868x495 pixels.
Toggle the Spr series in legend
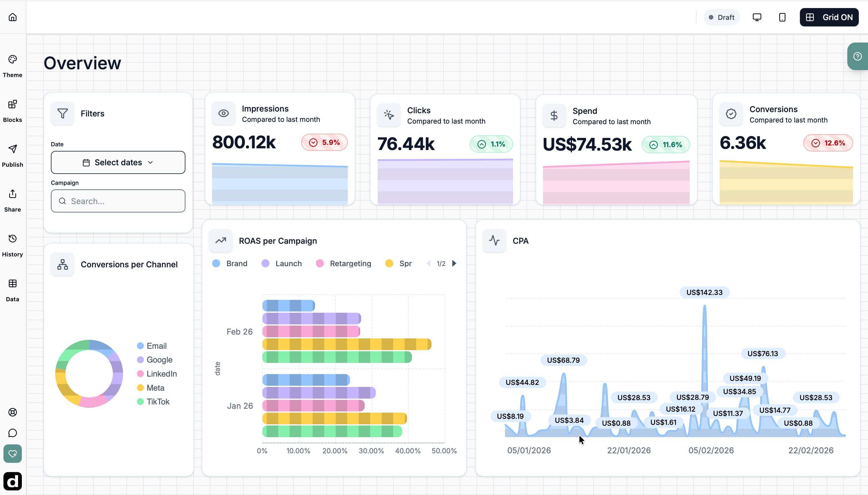coord(398,264)
